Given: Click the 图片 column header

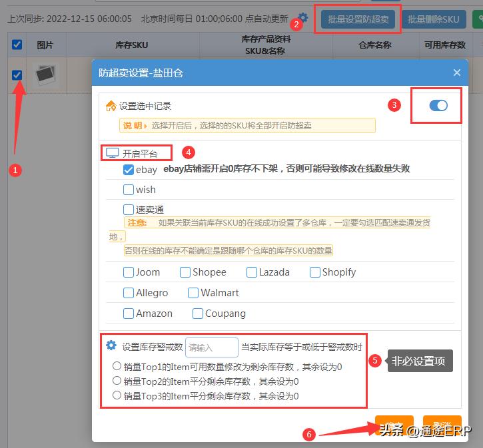Looking at the screenshot, I should point(45,45).
